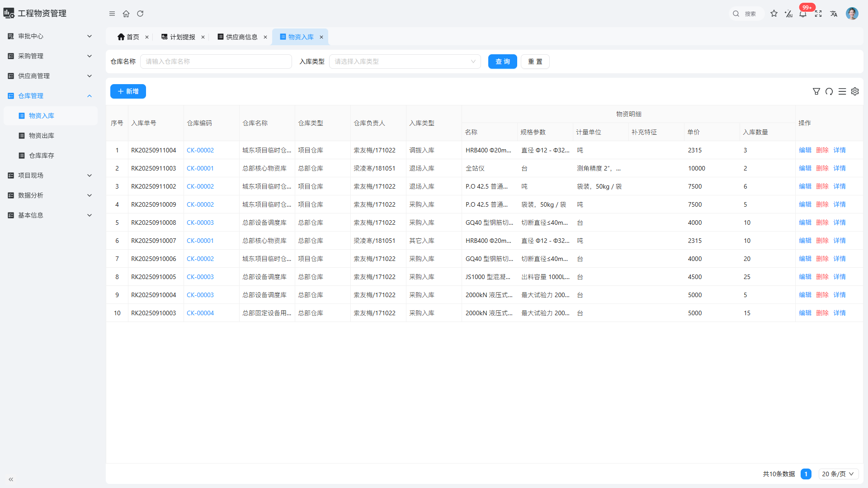This screenshot has width=868, height=488.
Task: Open the language translation icon
Action: (x=834, y=14)
